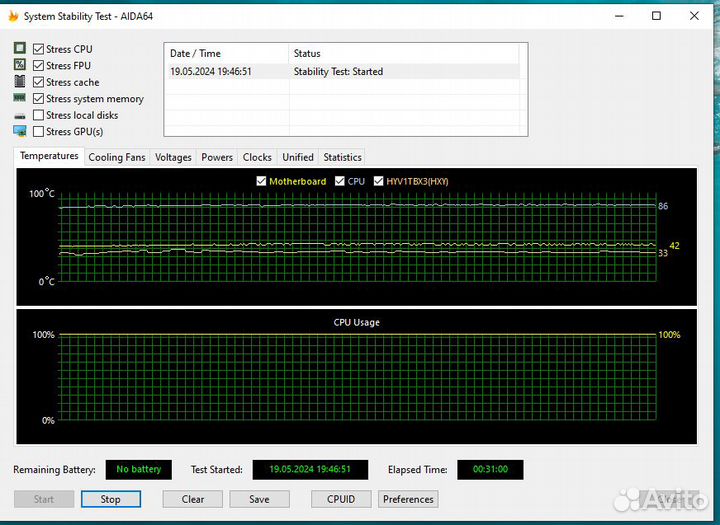Click the Remaining Battery label
Image resolution: width=720 pixels, height=525 pixels.
(54, 469)
